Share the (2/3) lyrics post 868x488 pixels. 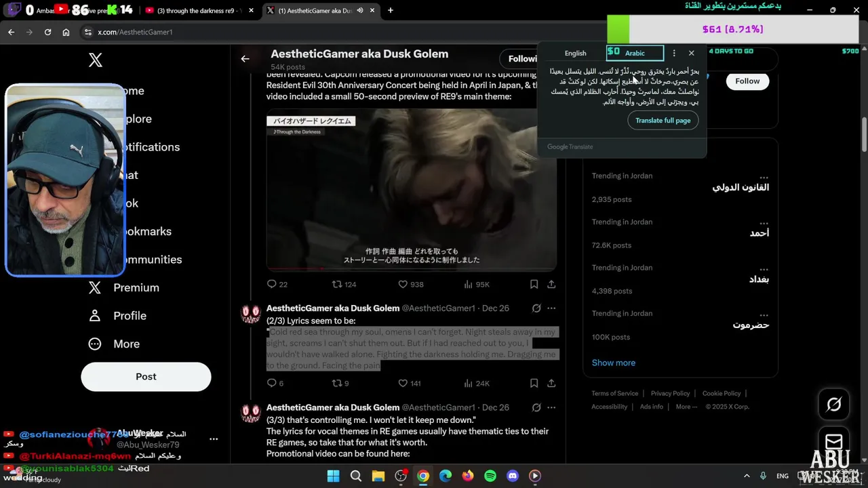551,383
